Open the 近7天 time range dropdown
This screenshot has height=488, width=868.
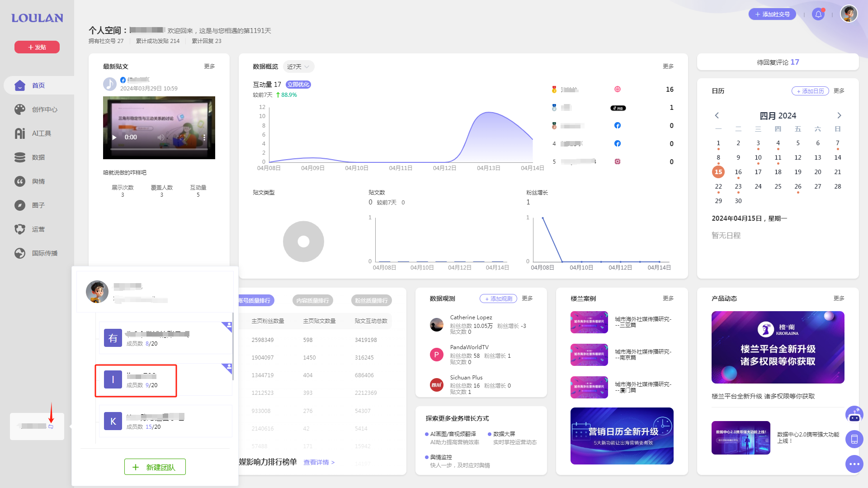[298, 66]
